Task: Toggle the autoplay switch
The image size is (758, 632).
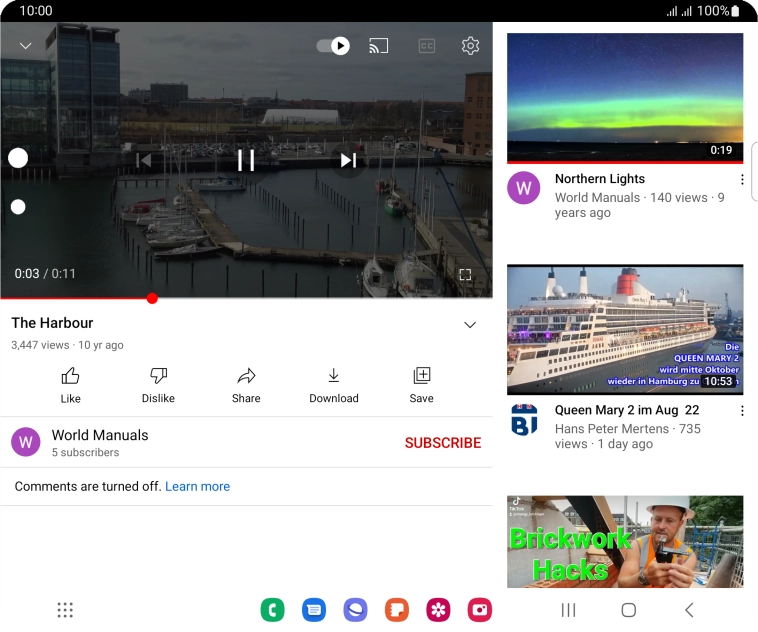Action: click(x=333, y=46)
